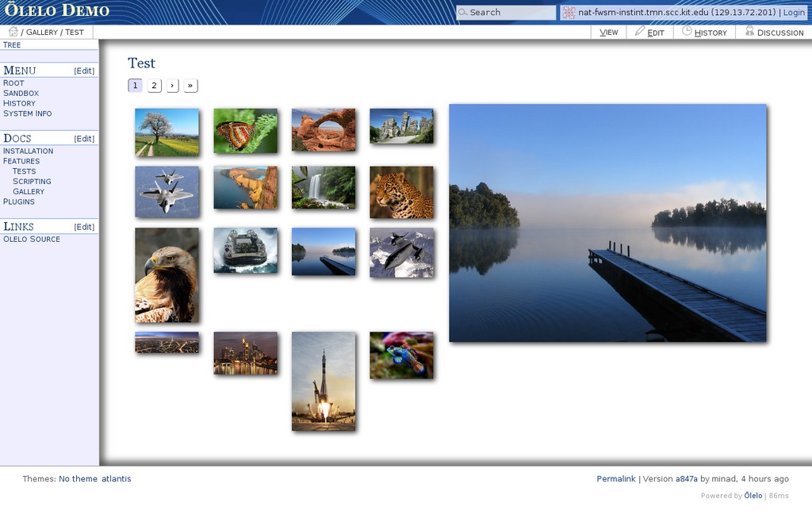The height and width of the screenshot is (514, 812).
Task: Select the butterfly thumbnail
Action: pyautogui.click(x=245, y=131)
